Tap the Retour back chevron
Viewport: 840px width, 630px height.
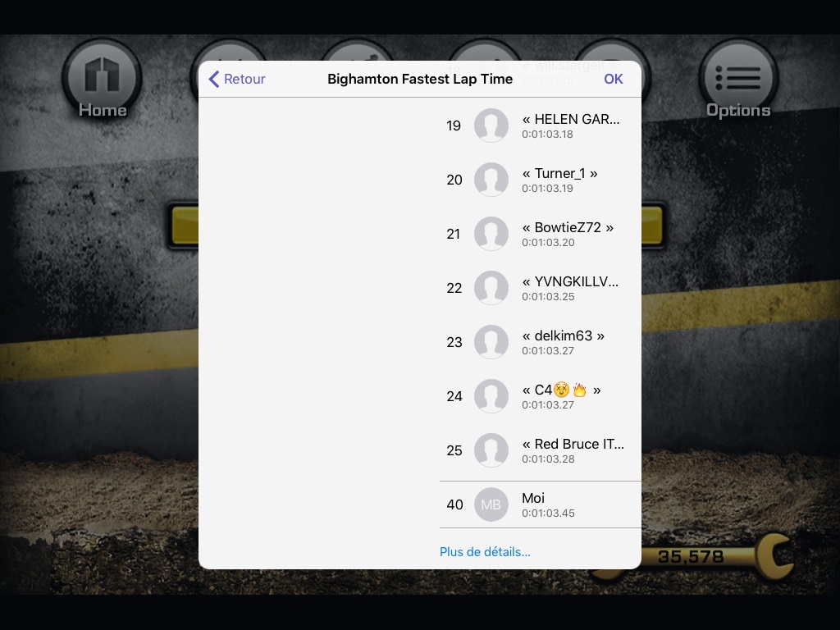click(x=214, y=79)
